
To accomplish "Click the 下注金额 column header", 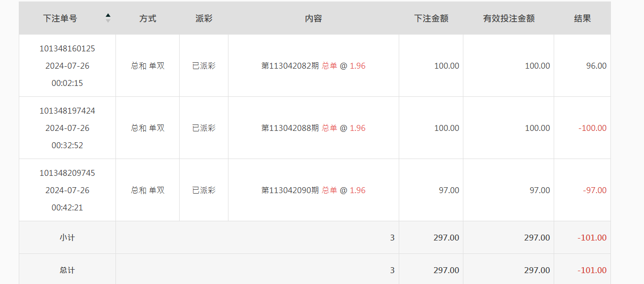I will click(431, 18).
